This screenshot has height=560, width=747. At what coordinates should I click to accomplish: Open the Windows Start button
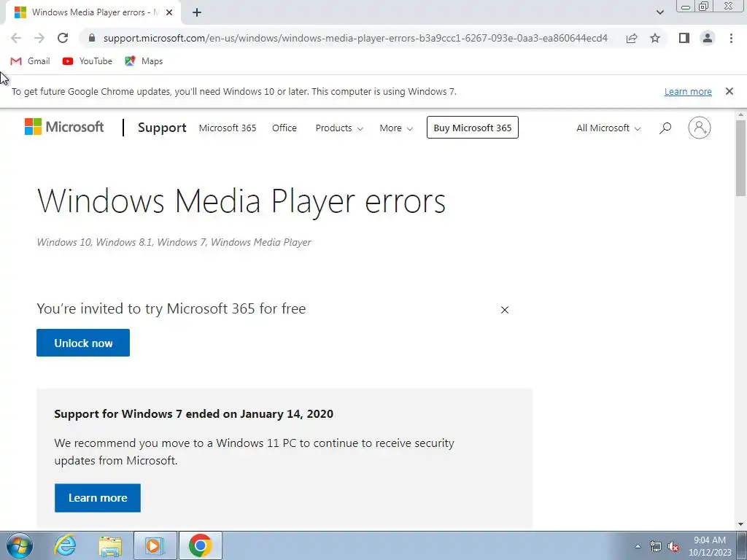(19, 545)
